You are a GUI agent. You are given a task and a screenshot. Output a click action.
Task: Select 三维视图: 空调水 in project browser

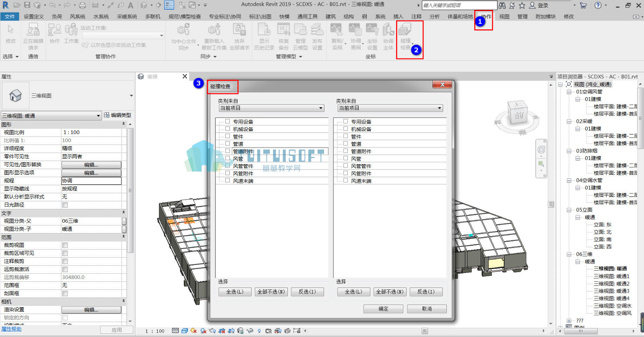coord(613,306)
